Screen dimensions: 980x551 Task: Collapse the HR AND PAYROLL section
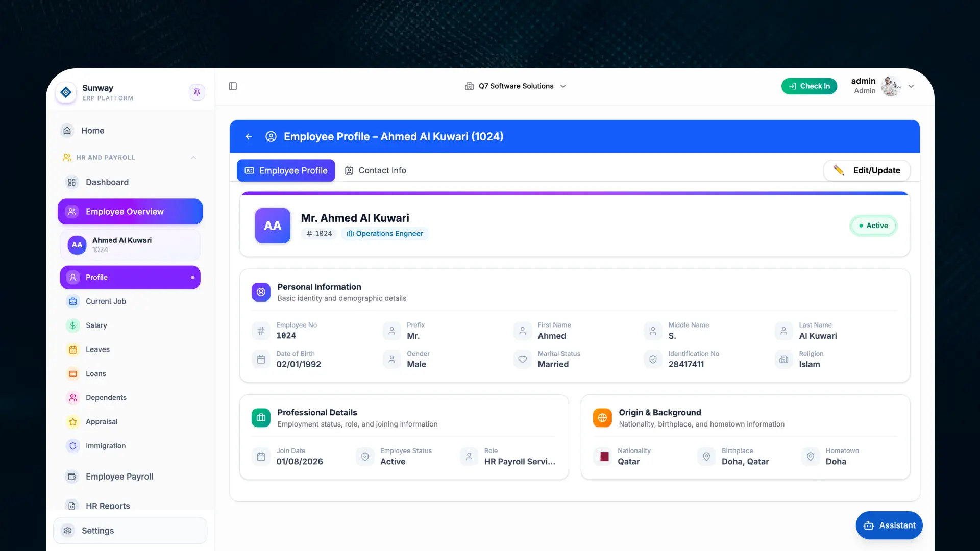pos(193,158)
